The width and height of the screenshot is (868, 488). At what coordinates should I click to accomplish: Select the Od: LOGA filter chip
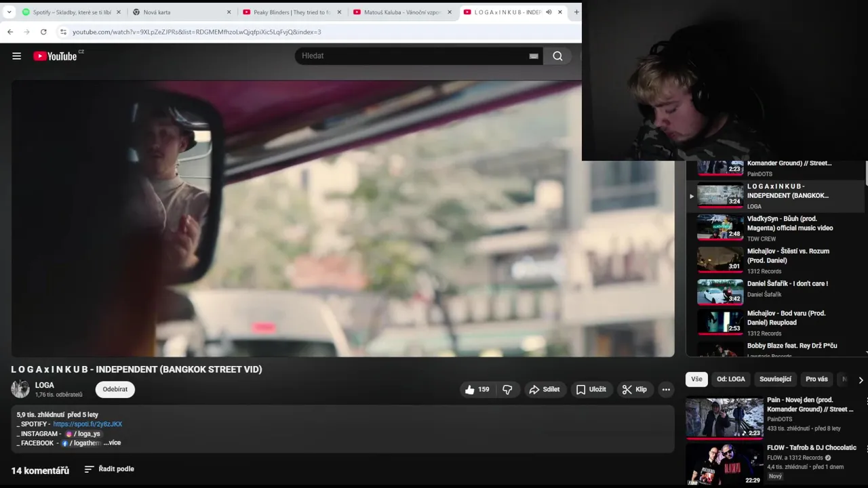(731, 380)
